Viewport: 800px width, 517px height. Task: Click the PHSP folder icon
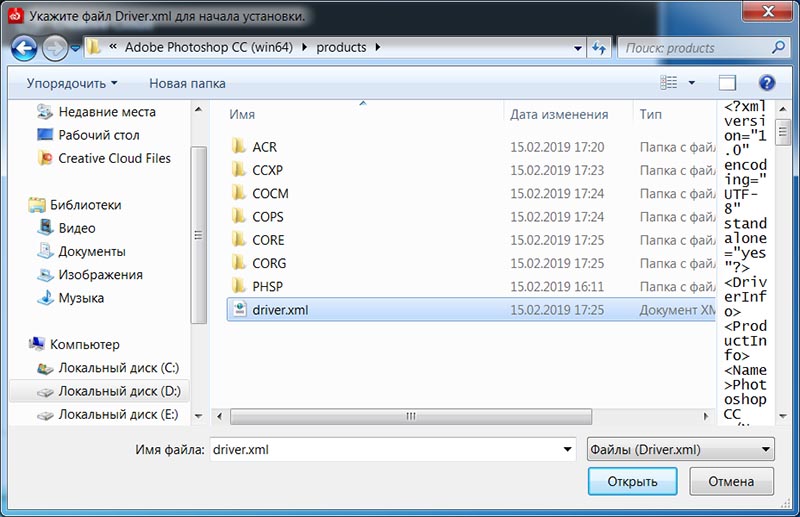[x=239, y=286]
